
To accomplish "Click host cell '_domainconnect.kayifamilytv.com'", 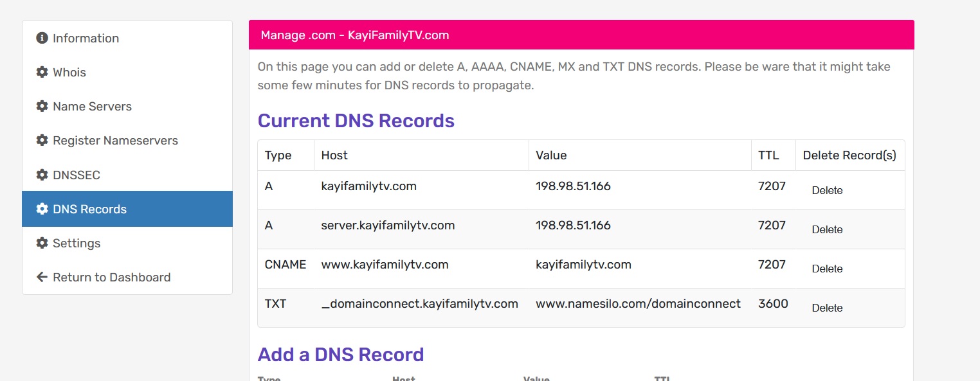I will click(420, 304).
